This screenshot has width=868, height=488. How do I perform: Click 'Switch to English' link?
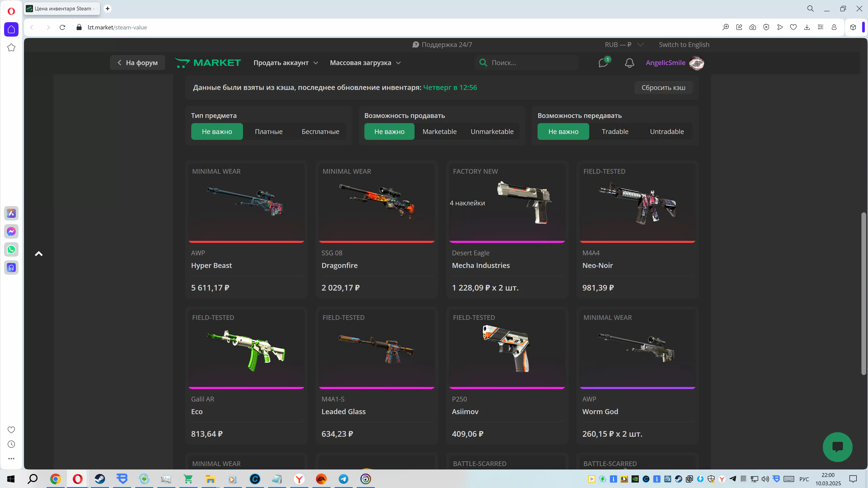684,45
